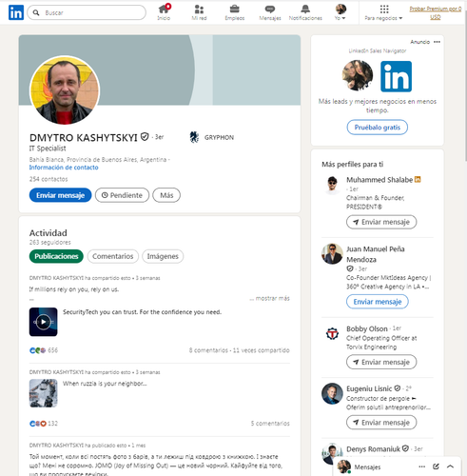Select the Publicaciones activity filter
The image size is (467, 476).
[56, 256]
